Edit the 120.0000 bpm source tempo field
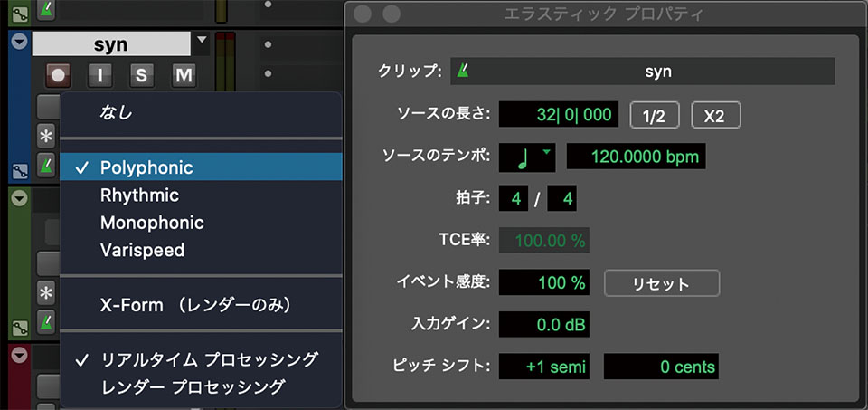 pos(636,157)
